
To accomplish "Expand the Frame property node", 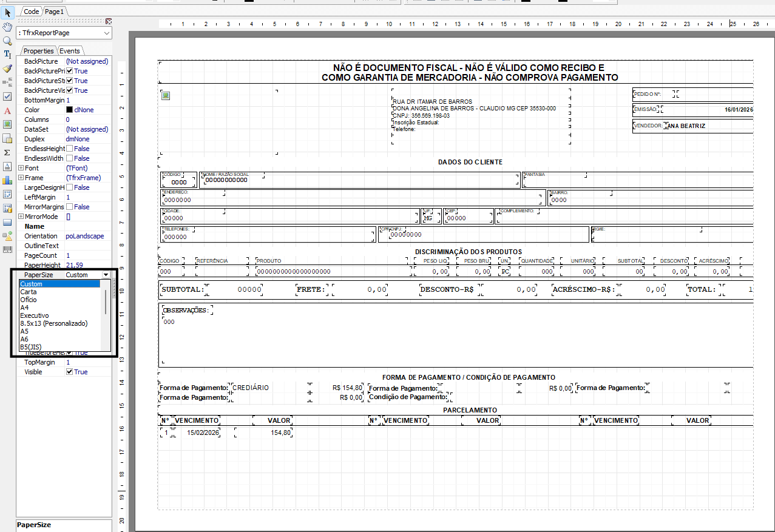I will tap(21, 178).
